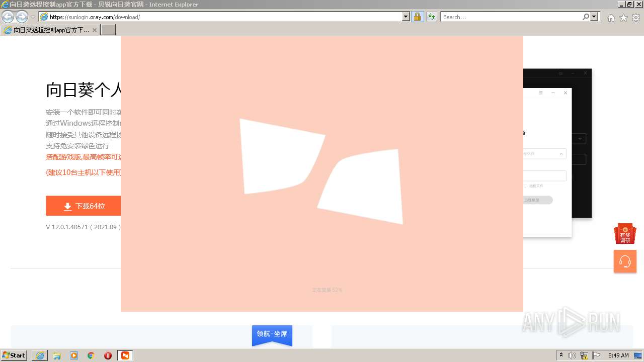This screenshot has width=644, height=362.
Task: Open the 有奖调研 red envelope survey icon
Action: [625, 234]
